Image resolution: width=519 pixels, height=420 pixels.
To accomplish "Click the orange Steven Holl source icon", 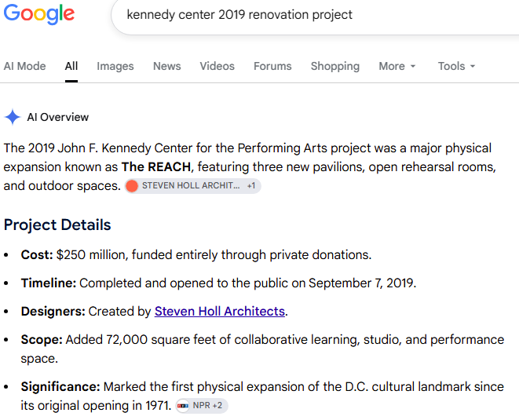I will tap(132, 186).
